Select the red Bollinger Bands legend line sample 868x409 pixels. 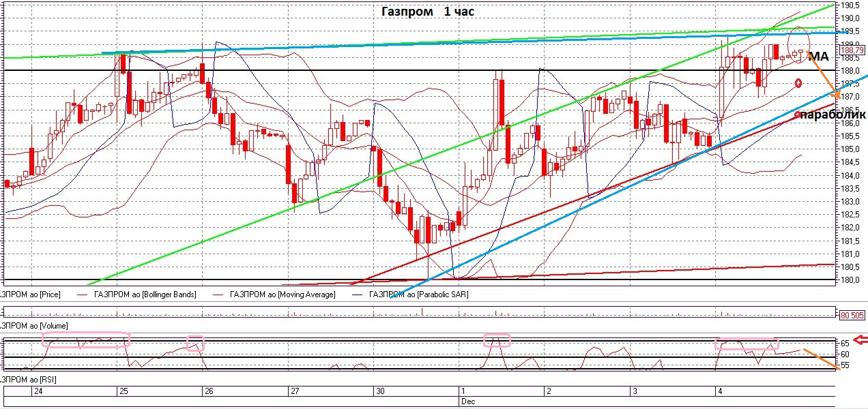(x=83, y=294)
